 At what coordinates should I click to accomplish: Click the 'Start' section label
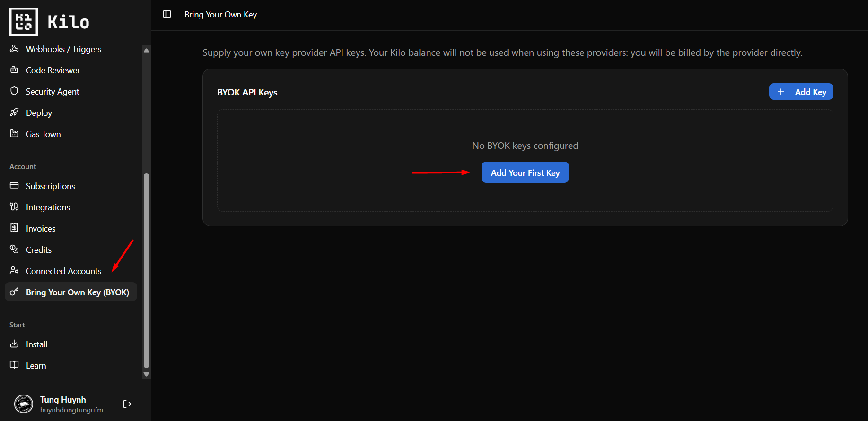[x=17, y=325]
